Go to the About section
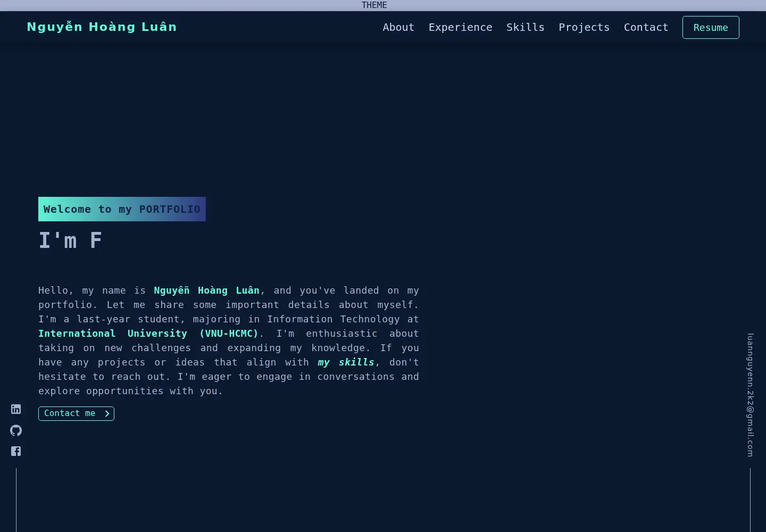Viewport: 766px width, 532px height. tap(398, 27)
